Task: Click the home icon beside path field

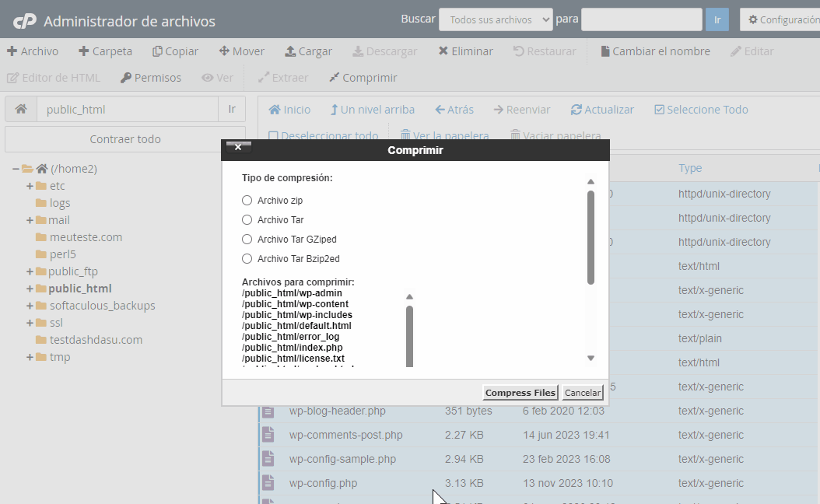Action: 21,109
